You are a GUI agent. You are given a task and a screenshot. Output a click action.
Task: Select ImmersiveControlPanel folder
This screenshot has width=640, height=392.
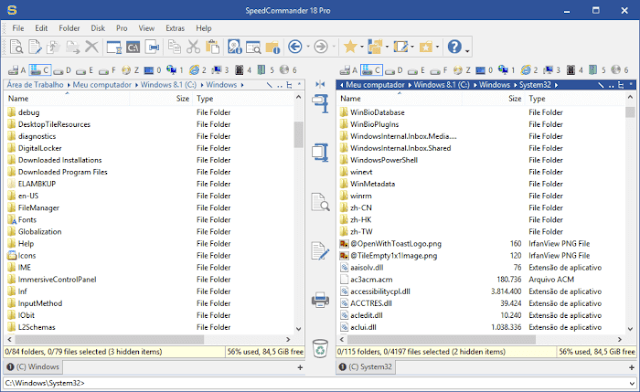pos(57,279)
